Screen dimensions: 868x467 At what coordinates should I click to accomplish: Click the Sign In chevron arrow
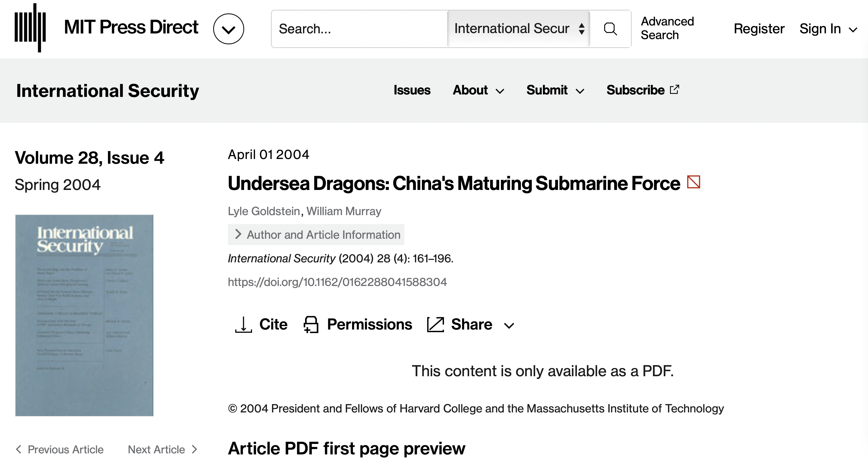[x=853, y=30]
